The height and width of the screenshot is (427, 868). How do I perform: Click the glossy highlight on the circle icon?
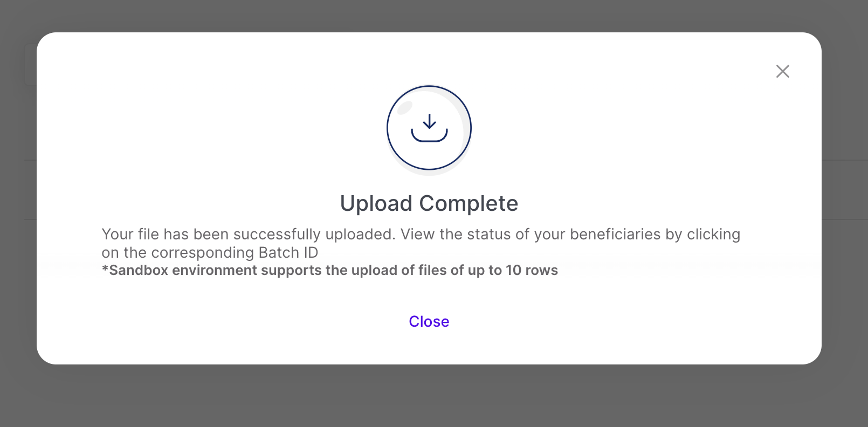click(x=404, y=108)
